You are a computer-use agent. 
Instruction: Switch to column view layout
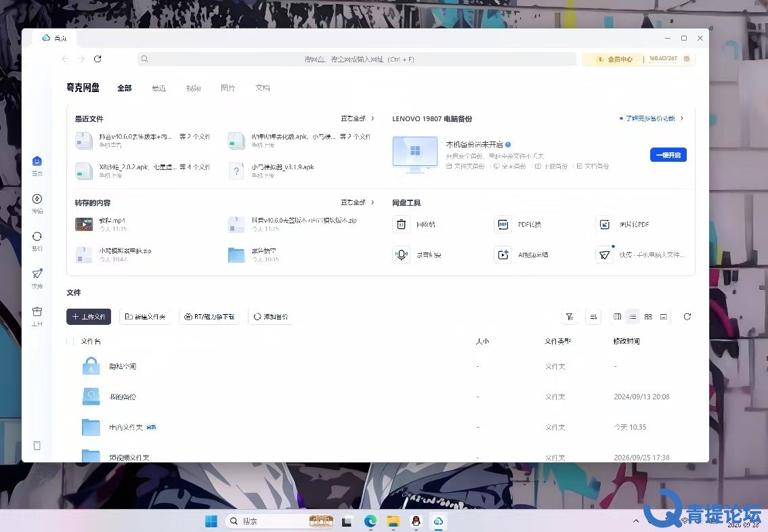[617, 317]
